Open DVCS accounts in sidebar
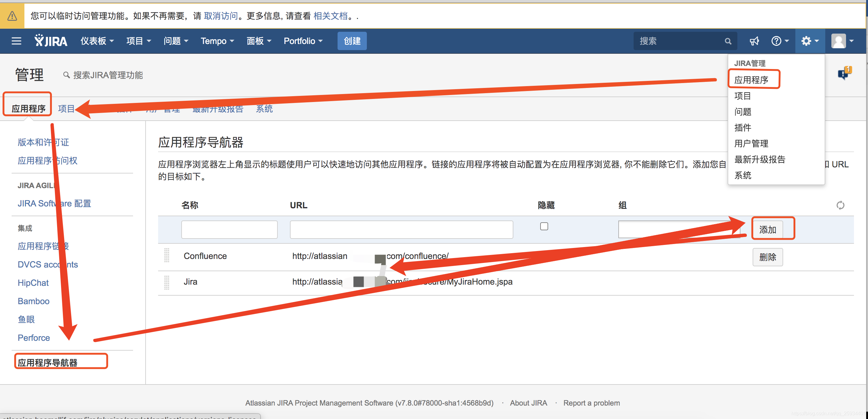Viewport: 868px width, 419px height. 48,264
